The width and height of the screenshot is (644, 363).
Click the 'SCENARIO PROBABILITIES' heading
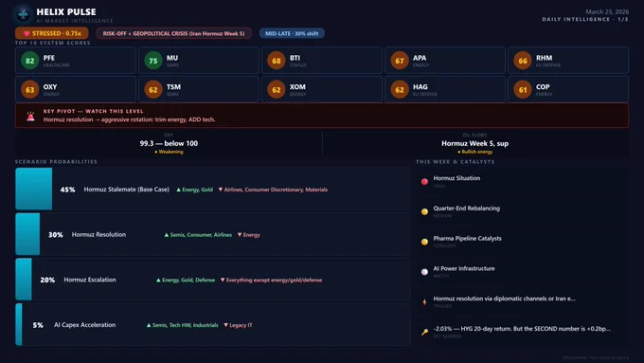56,161
